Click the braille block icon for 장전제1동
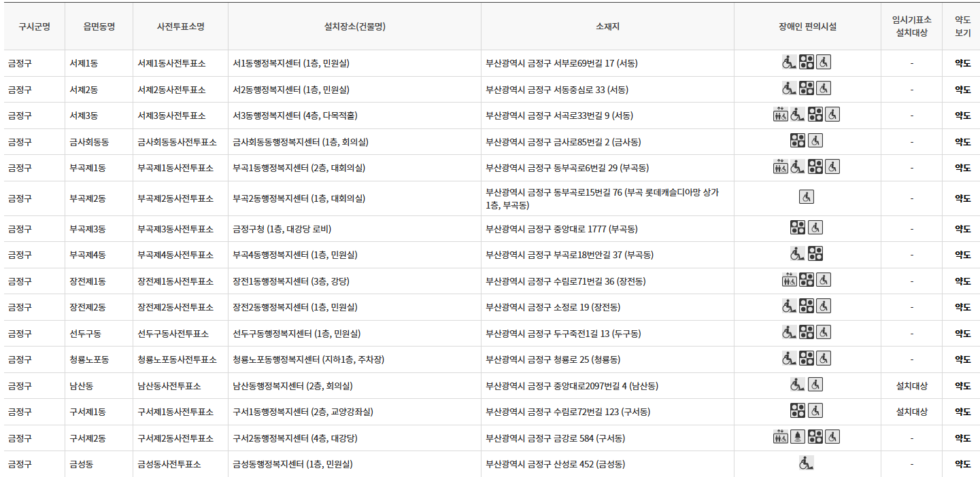The image size is (980, 477). pos(807,280)
